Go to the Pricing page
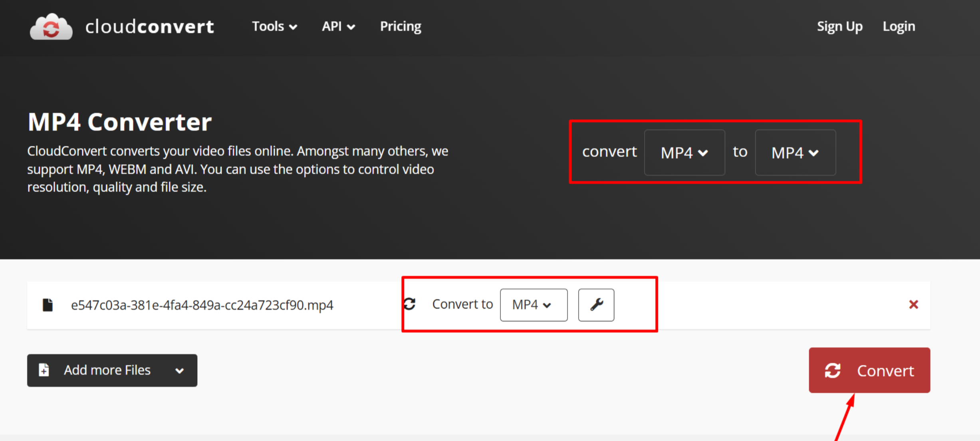Image resolution: width=980 pixels, height=441 pixels. (x=401, y=26)
